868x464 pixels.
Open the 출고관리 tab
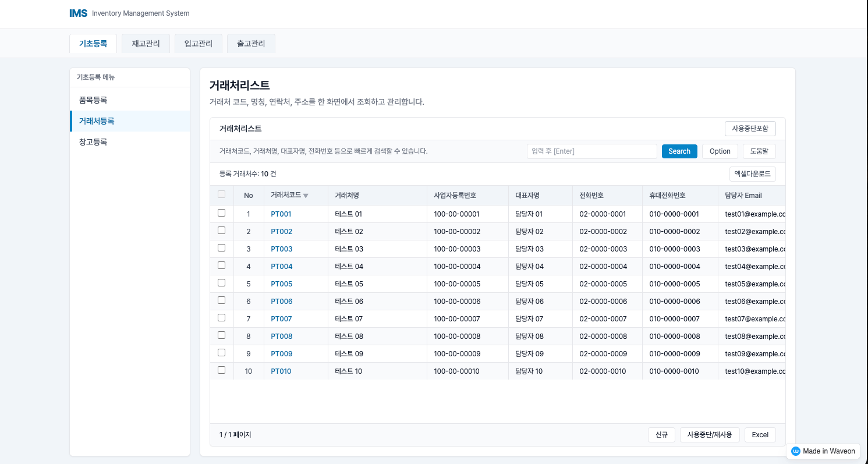tap(250, 42)
